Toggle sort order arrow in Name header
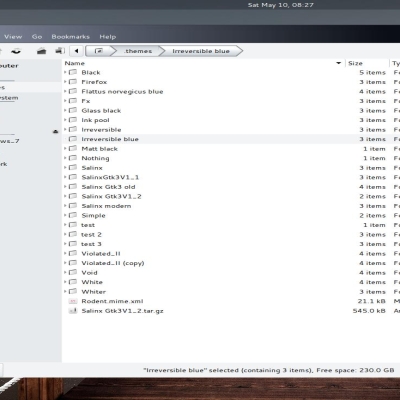Screen dimensions: 400x400 339,63
